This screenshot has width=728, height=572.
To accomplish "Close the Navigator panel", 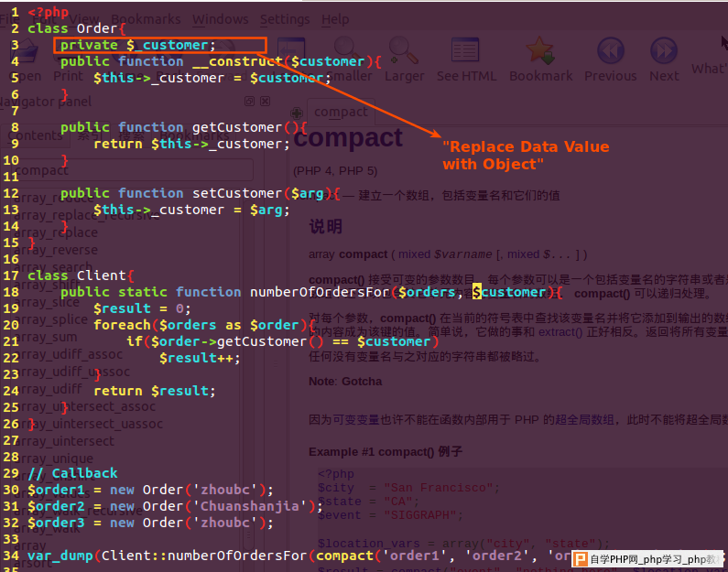I will [266, 102].
